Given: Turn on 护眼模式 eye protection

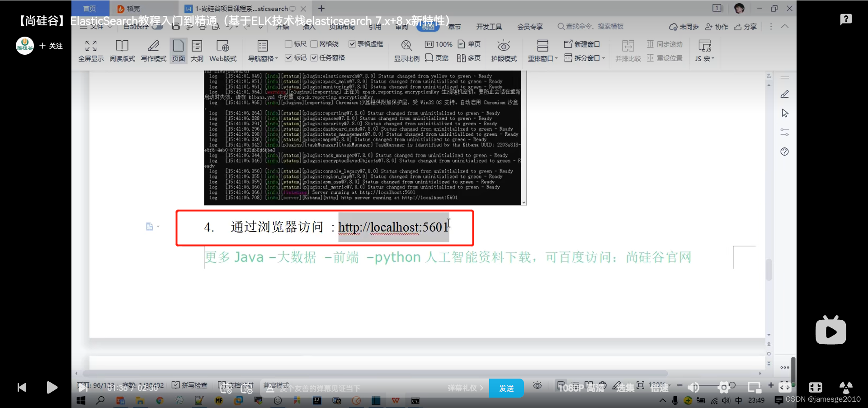Looking at the screenshot, I should tap(504, 50).
